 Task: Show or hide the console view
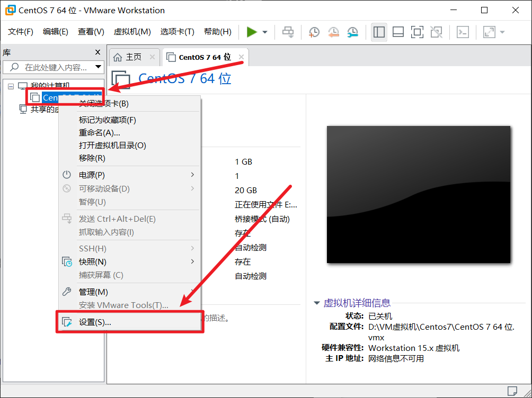(x=417, y=32)
